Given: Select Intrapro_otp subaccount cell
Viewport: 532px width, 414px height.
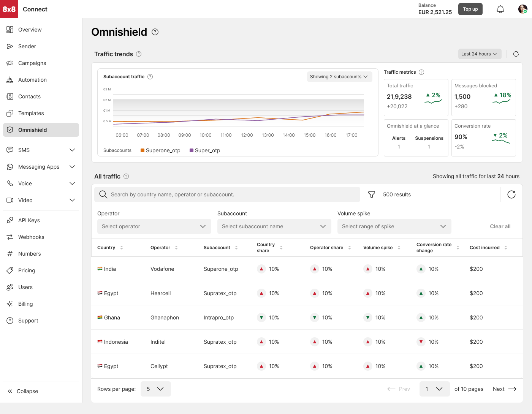Looking at the screenshot, I should click(x=218, y=318).
